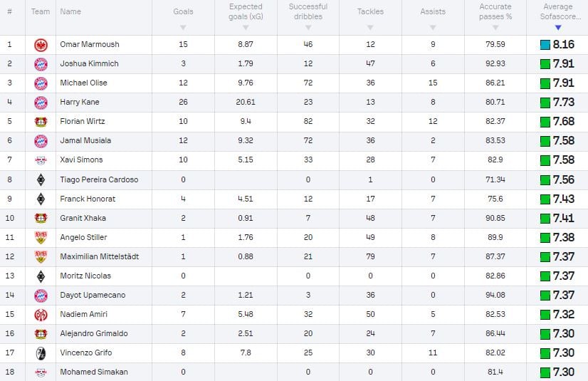Click Mainz 05 logo beside Nadiem Amiri

[x=41, y=315]
